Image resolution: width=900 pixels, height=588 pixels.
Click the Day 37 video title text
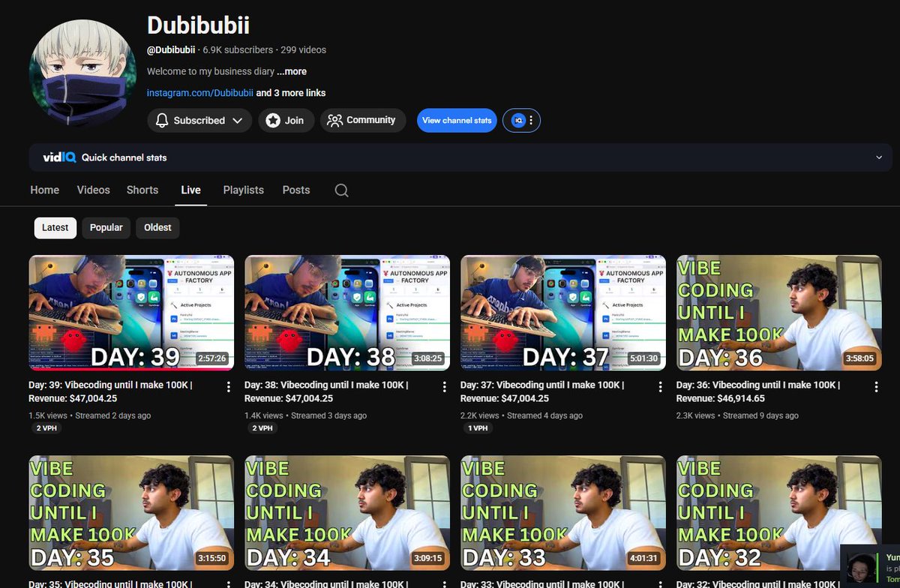coord(542,391)
